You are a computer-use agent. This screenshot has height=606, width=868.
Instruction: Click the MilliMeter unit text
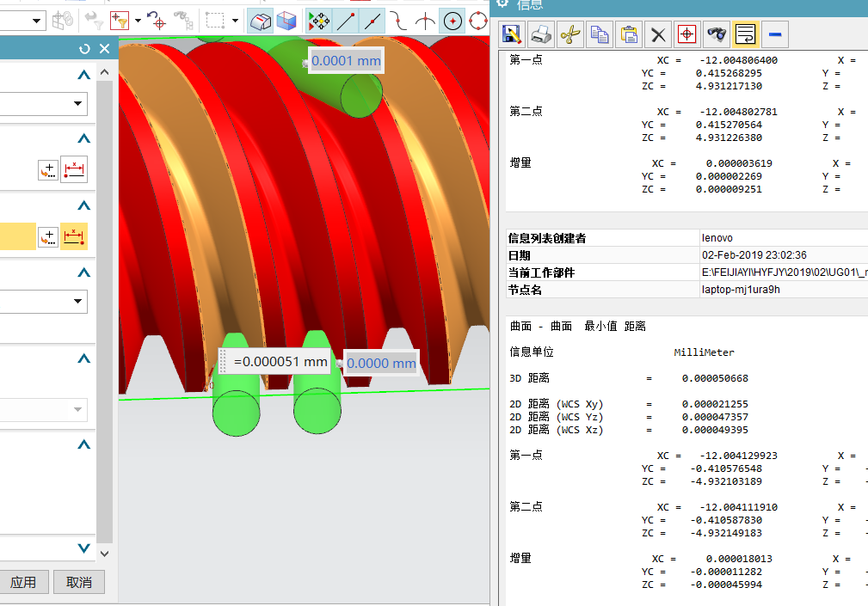(704, 352)
